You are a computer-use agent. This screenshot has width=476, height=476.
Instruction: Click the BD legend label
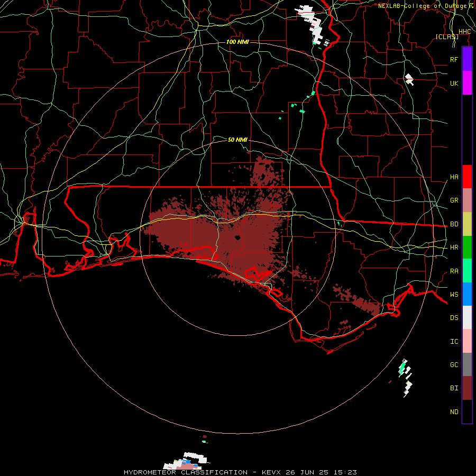[454, 224]
